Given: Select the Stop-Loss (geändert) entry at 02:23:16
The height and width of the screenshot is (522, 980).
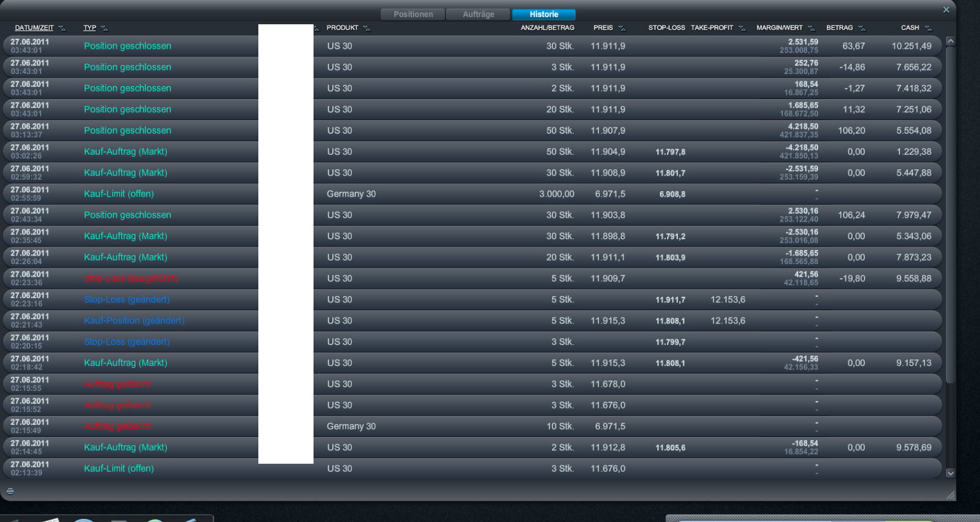Looking at the screenshot, I should [x=472, y=300].
